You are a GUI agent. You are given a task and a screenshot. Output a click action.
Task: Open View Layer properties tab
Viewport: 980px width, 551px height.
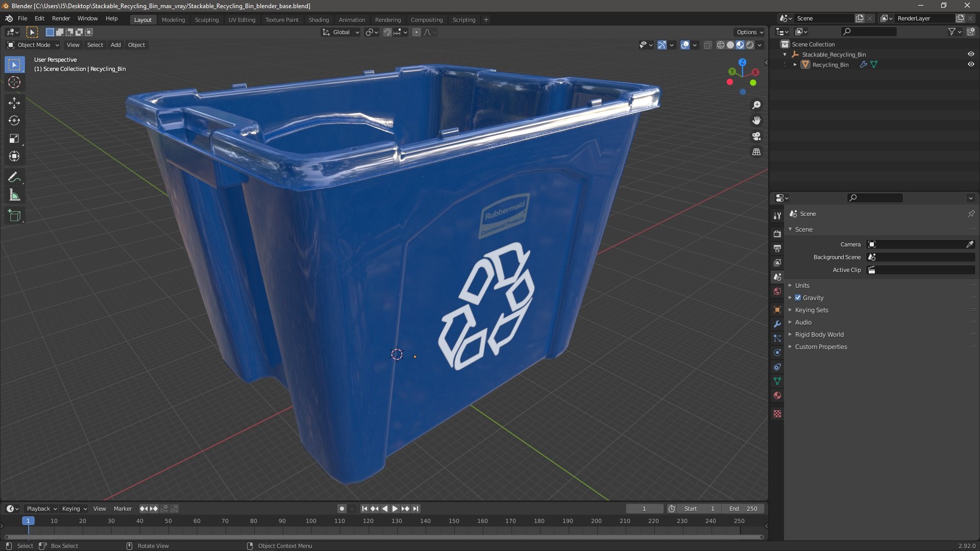[777, 262]
